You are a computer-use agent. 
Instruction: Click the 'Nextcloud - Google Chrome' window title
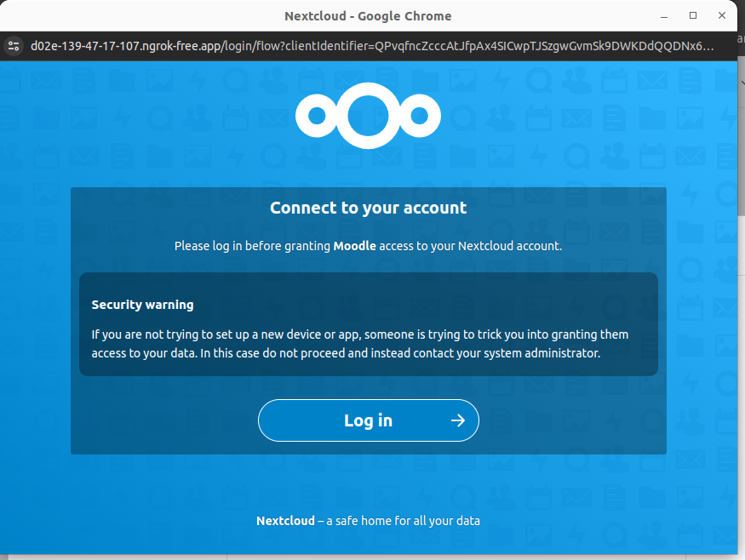tap(368, 16)
